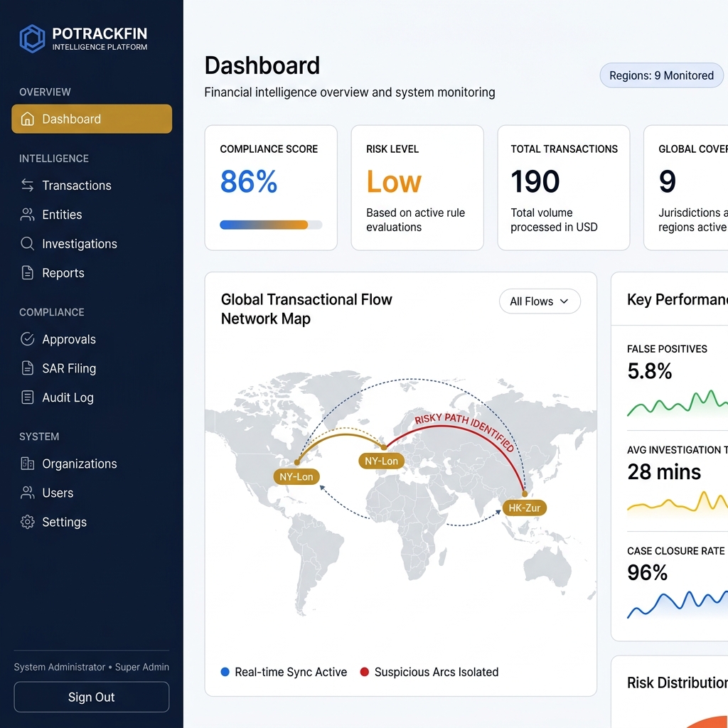Navigate to Investigations
This screenshot has height=728, width=728.
[x=92, y=244]
